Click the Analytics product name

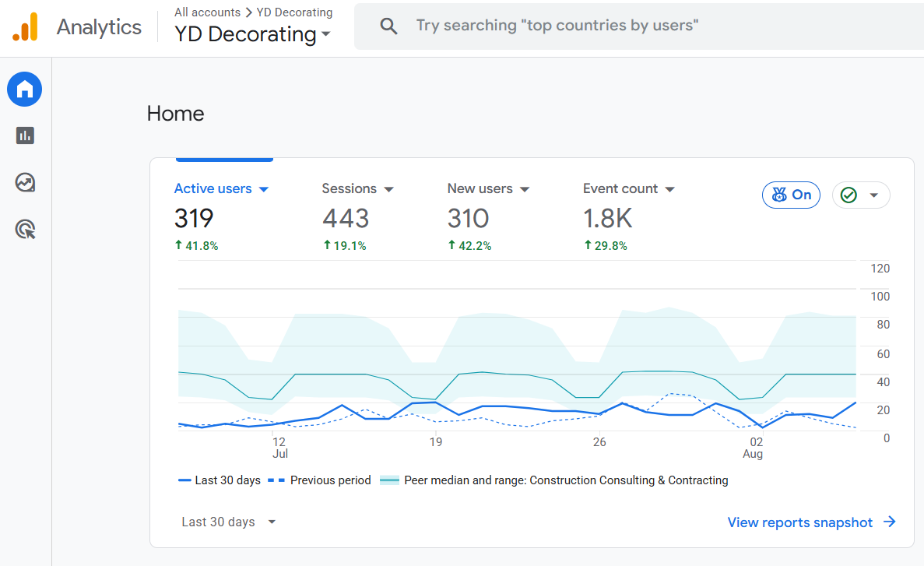click(x=99, y=27)
